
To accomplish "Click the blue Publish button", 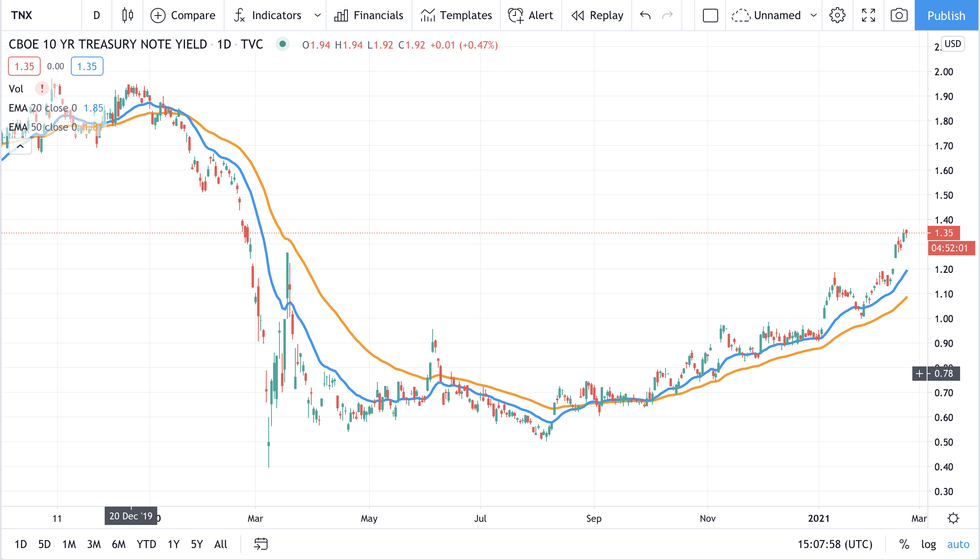I will tap(946, 15).
